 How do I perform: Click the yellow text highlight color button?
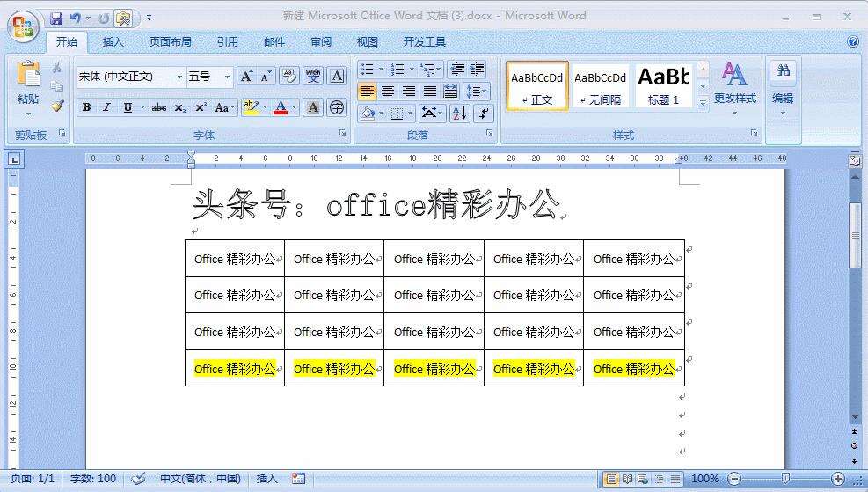tap(251, 107)
